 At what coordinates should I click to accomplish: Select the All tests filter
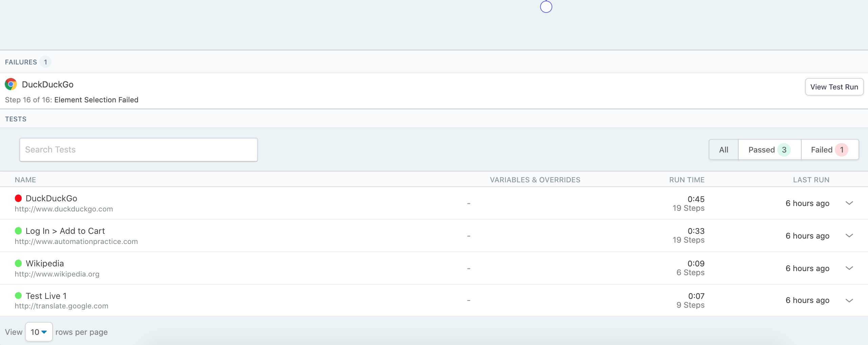[x=723, y=149]
